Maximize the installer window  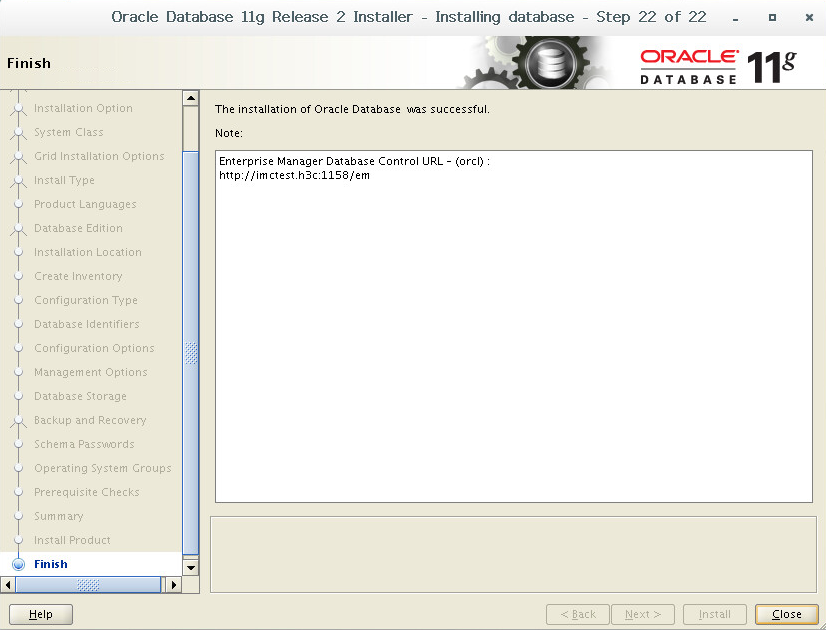pyautogui.click(x=772, y=17)
